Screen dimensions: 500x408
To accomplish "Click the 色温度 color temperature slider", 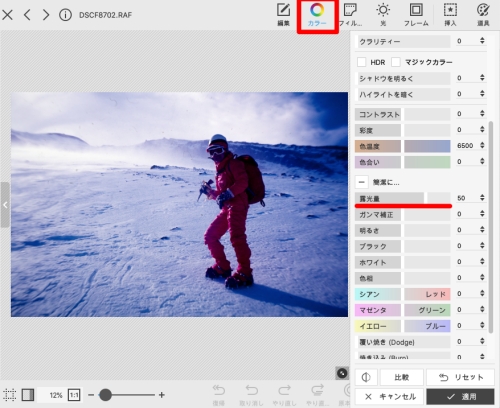I will click(x=403, y=146).
